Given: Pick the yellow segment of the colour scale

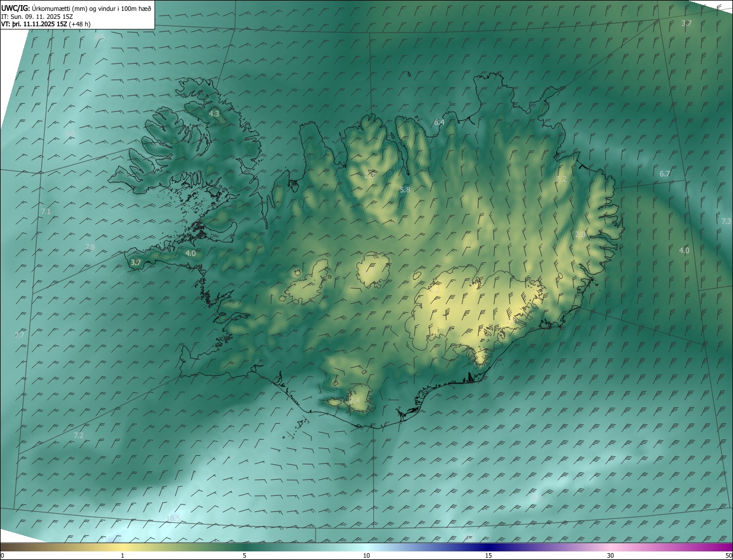Looking at the screenshot, I should (123, 547).
